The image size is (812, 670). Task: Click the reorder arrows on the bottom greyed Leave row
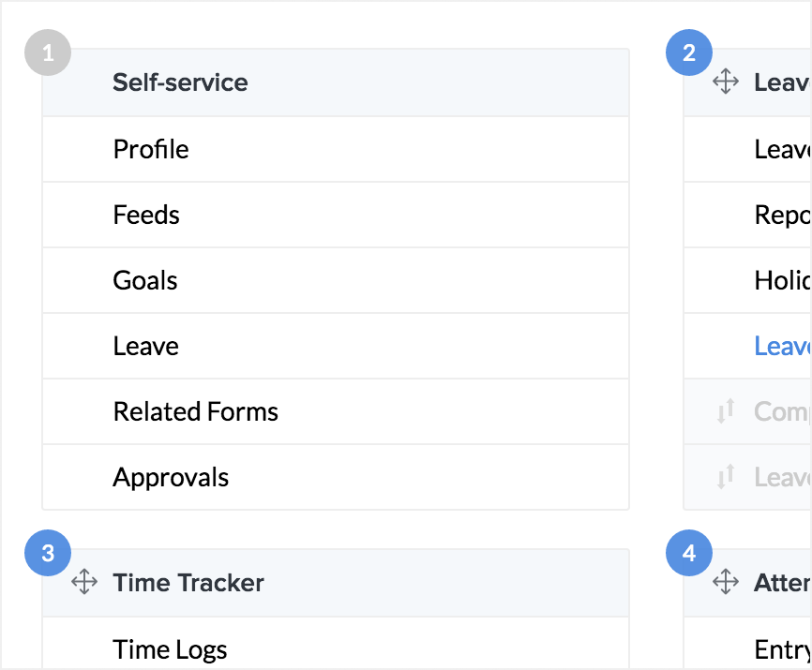click(725, 477)
